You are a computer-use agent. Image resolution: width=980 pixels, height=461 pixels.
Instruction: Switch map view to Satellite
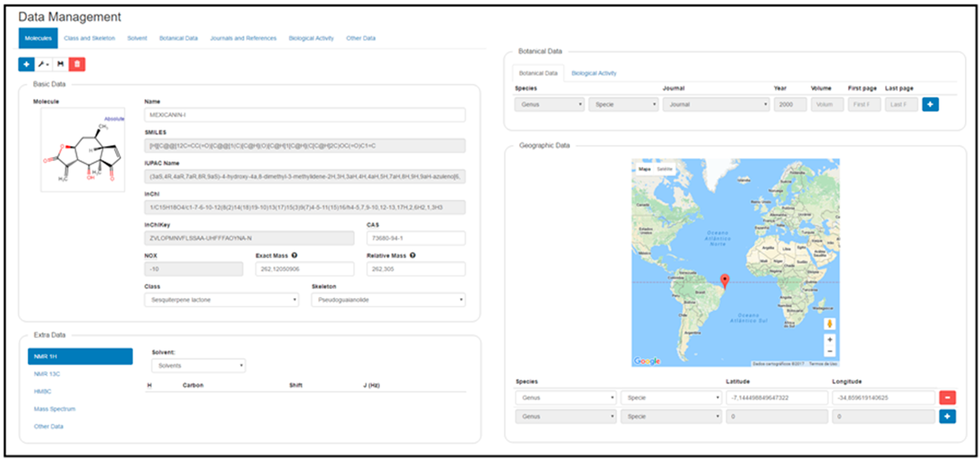point(664,169)
